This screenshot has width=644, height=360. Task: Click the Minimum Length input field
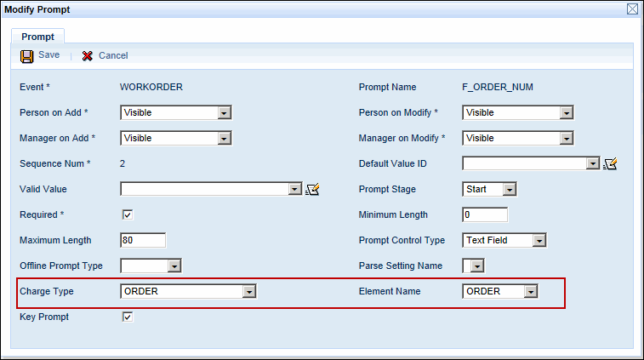click(x=485, y=214)
